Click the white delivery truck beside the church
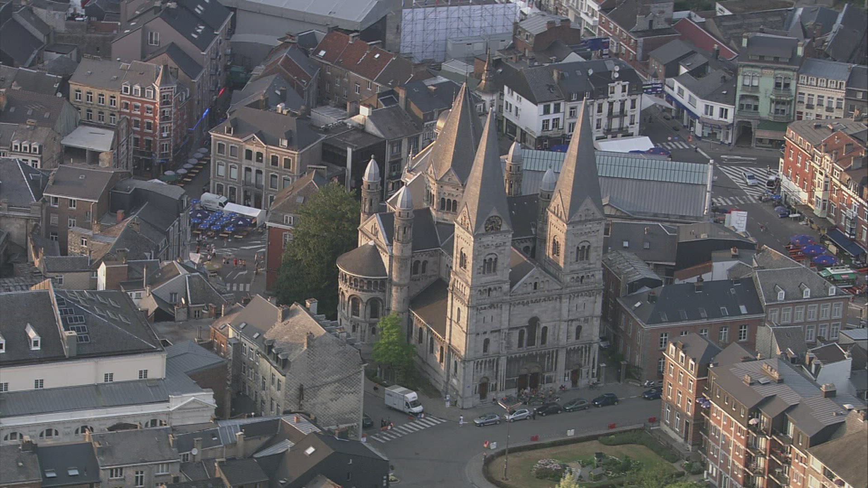Viewport: 868px width, 488px height. pos(403,399)
